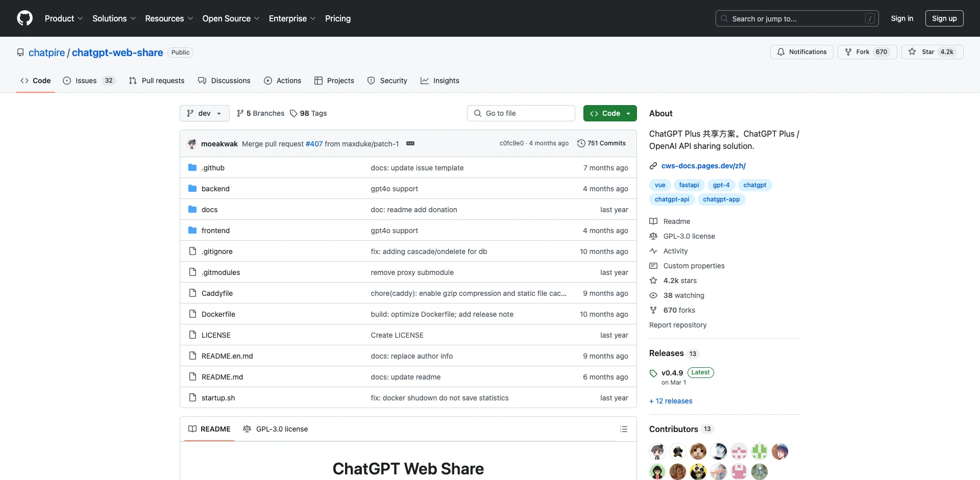
Task: Open the startup.sh file
Action: [x=218, y=398]
